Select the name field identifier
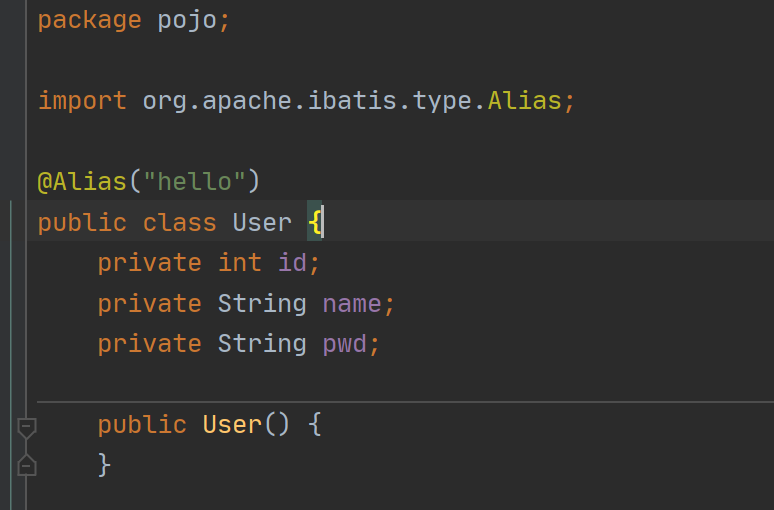 pos(352,303)
